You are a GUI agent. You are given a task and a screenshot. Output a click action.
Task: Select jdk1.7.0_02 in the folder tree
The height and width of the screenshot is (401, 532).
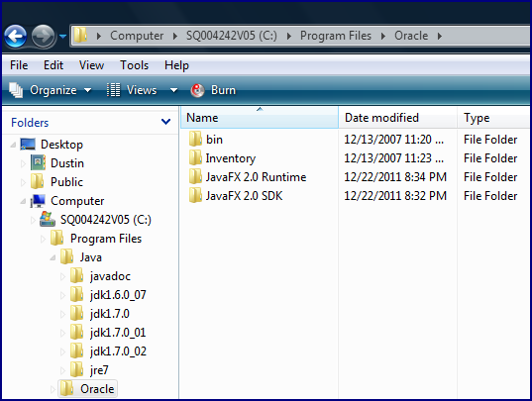(118, 351)
